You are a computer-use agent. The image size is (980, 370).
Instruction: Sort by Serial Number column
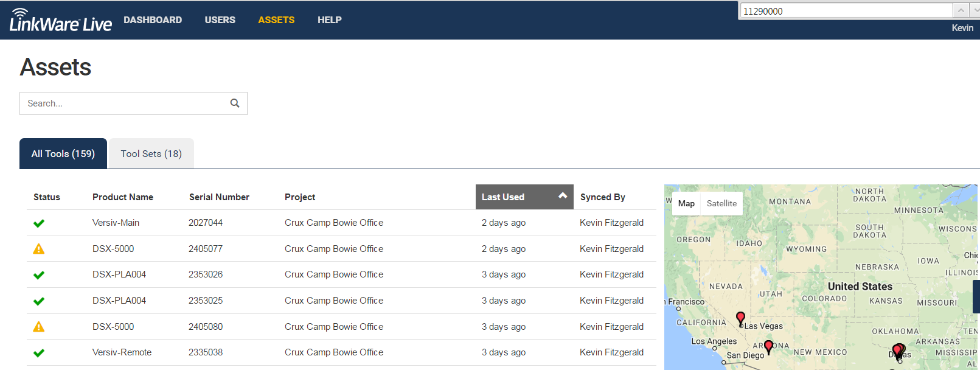pyautogui.click(x=219, y=197)
